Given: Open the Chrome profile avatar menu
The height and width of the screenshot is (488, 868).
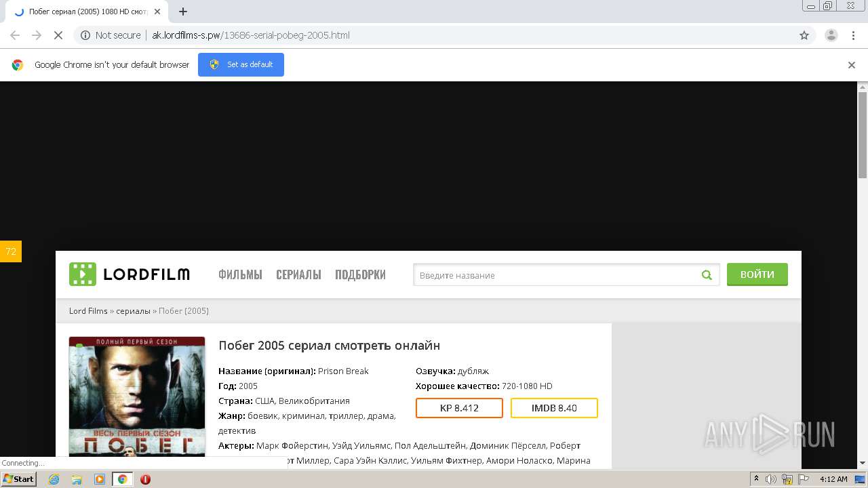Looking at the screenshot, I should 831,35.
